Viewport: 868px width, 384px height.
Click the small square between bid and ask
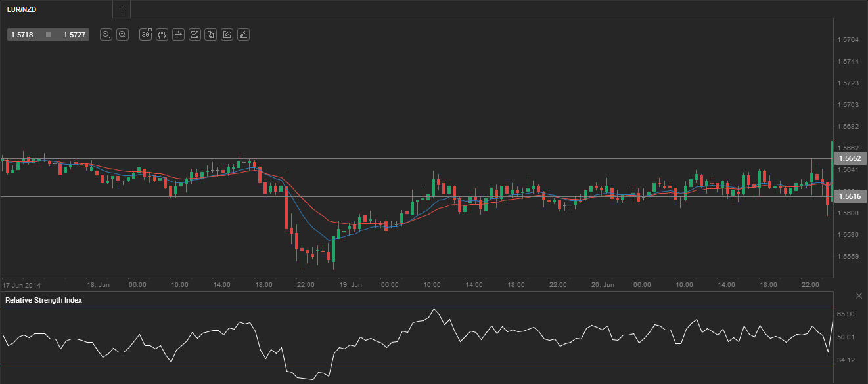[x=48, y=34]
